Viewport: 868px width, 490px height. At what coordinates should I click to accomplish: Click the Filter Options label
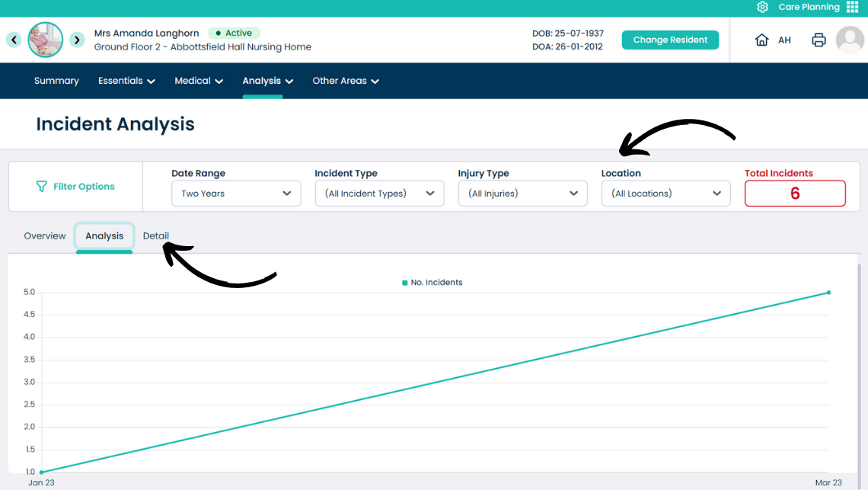tap(85, 187)
